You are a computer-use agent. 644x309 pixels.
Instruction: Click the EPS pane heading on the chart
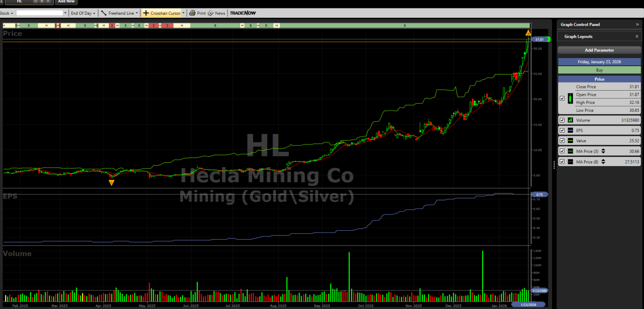click(10, 196)
